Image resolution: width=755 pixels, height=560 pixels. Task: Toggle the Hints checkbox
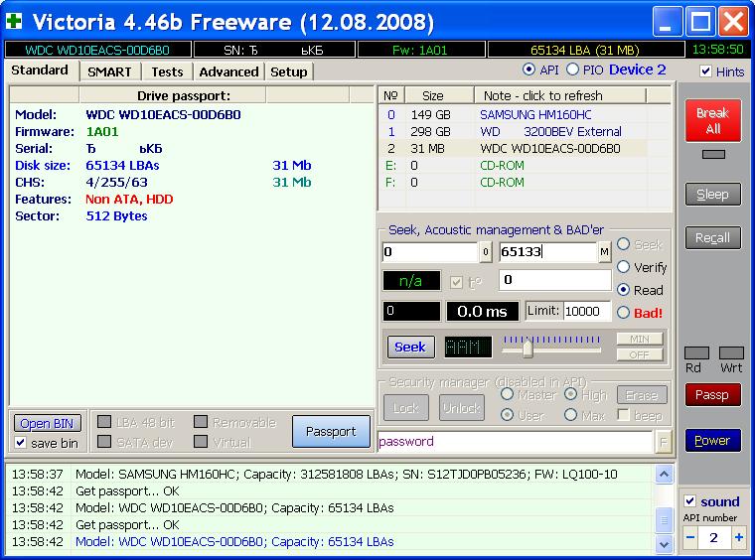[705, 71]
